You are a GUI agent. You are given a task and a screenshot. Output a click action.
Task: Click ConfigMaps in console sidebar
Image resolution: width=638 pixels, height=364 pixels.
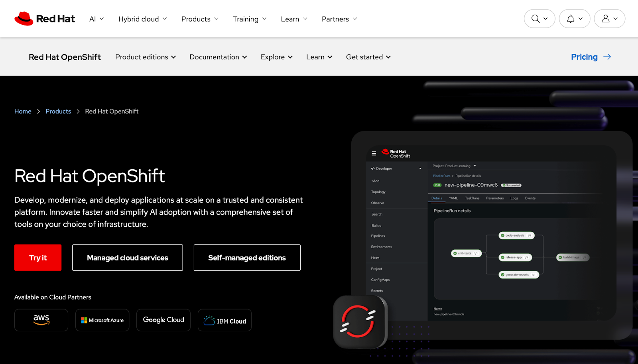point(380,280)
